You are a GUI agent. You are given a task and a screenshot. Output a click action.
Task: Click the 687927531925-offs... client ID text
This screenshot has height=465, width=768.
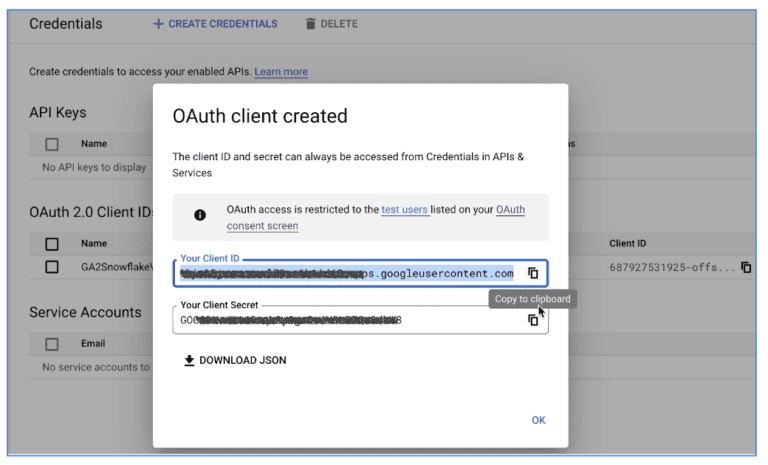pos(672,268)
